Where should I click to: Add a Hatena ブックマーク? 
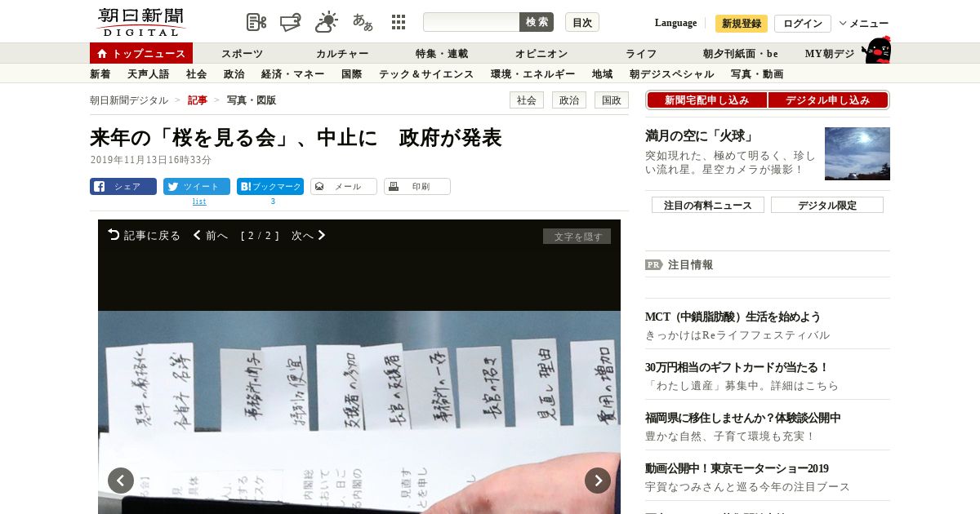pyautogui.click(x=270, y=186)
